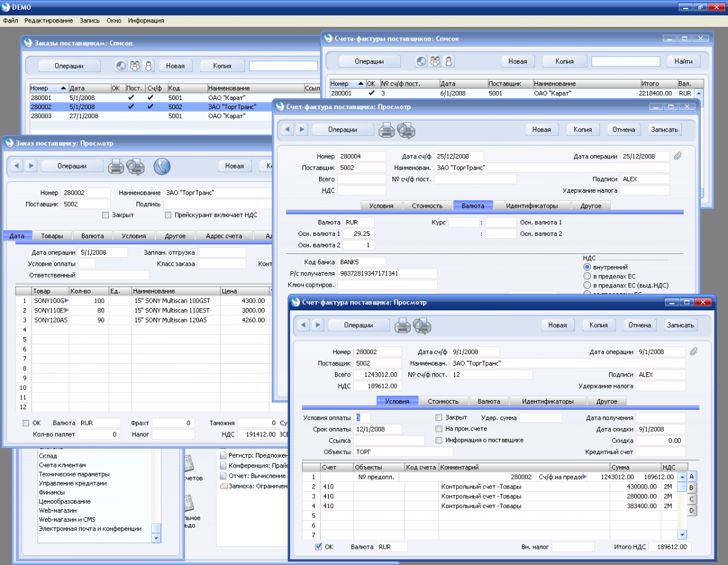Select flip B in invoice 280002 table
The image size is (728, 565).
tap(692, 487)
